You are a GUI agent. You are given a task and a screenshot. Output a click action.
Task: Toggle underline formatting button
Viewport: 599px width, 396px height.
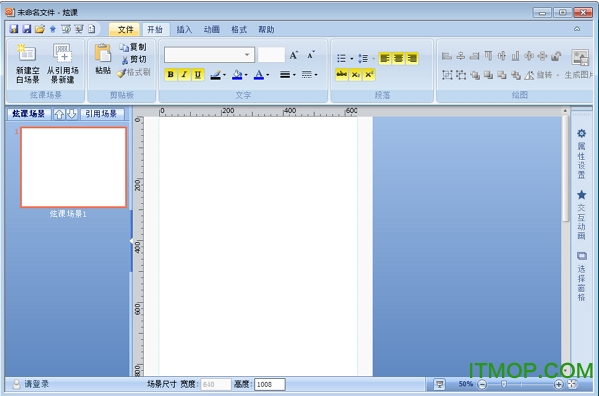[x=198, y=74]
